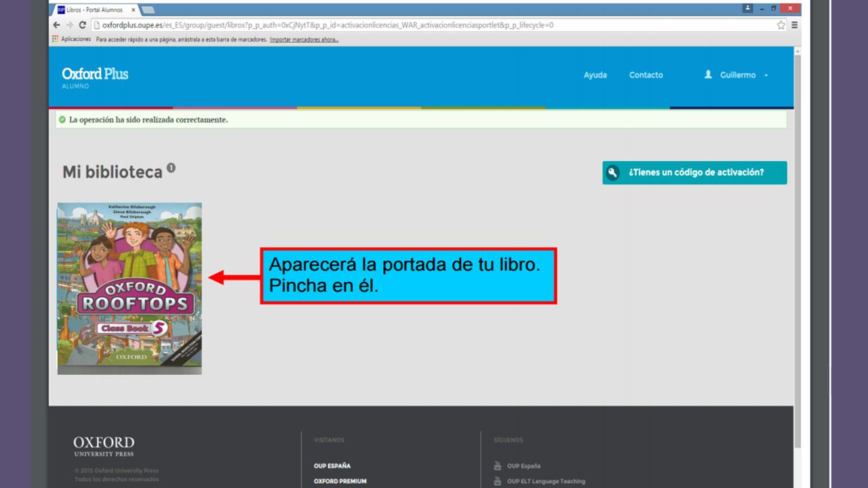Click the YouTube icon beside OUP España

coord(497,466)
